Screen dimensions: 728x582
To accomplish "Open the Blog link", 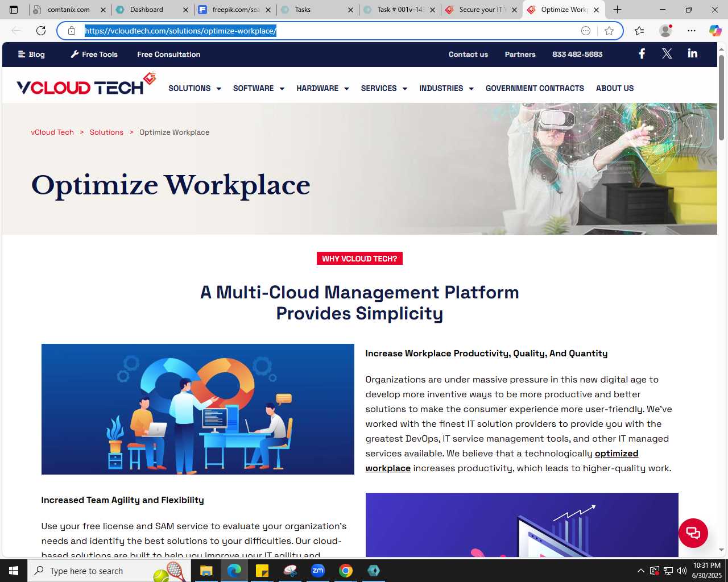I will click(x=31, y=55).
